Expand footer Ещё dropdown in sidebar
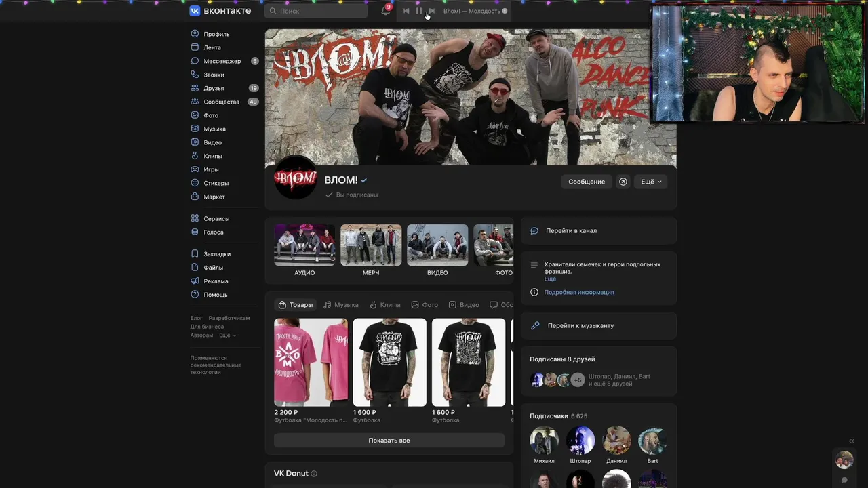This screenshot has height=488, width=868. coord(227,335)
